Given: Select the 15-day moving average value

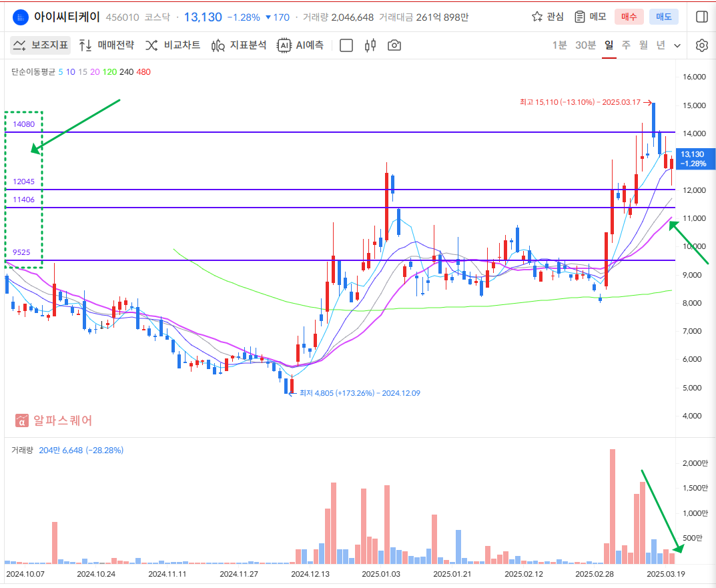Looking at the screenshot, I should 83,71.
